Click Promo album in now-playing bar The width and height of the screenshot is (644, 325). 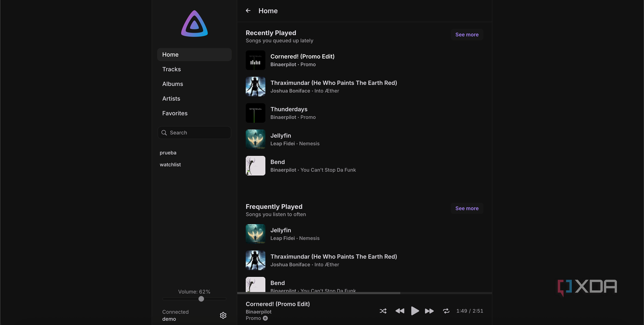[253, 318]
